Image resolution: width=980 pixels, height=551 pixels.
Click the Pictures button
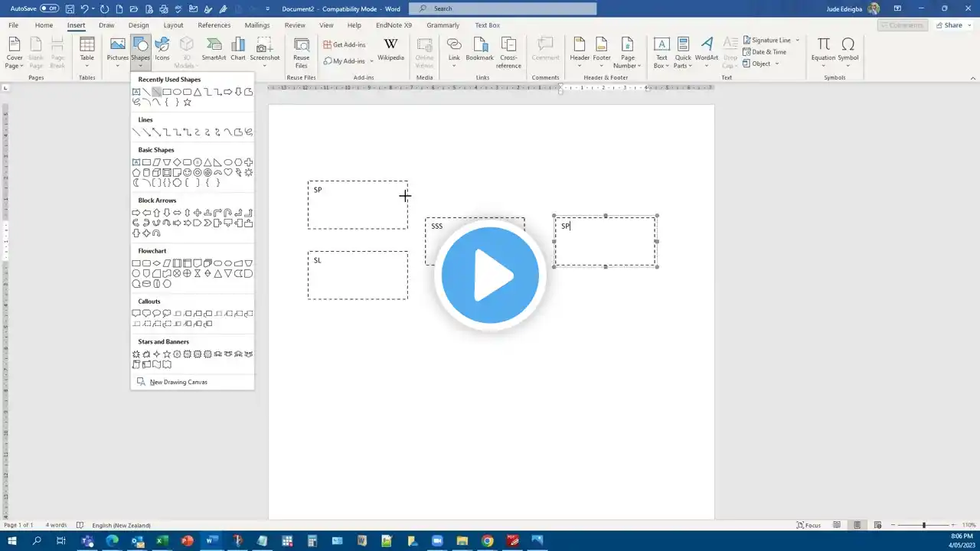click(x=118, y=51)
